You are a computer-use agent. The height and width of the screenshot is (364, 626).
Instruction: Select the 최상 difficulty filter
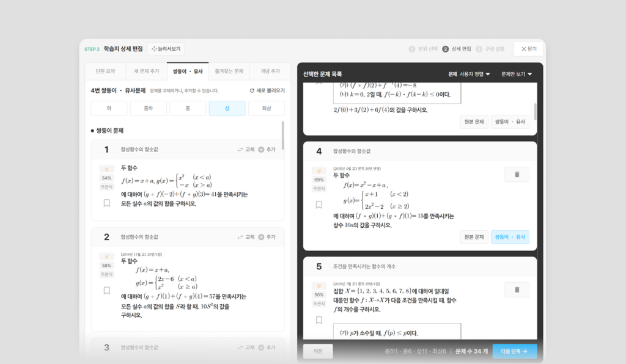pyautogui.click(x=267, y=109)
